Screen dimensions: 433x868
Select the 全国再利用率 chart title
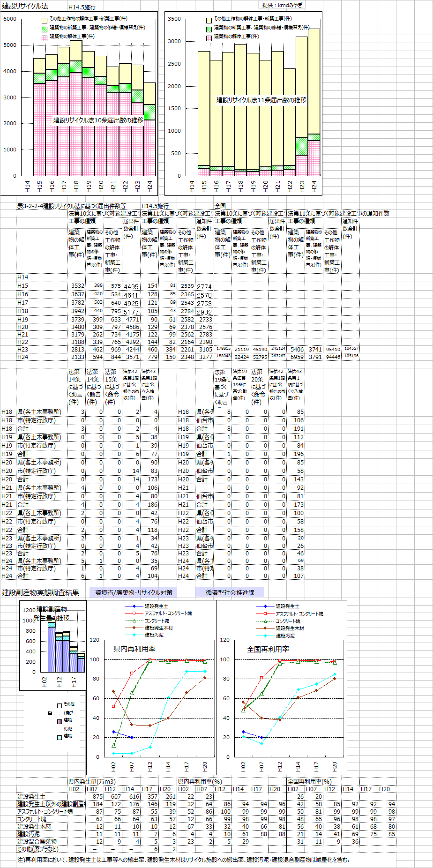(268, 649)
